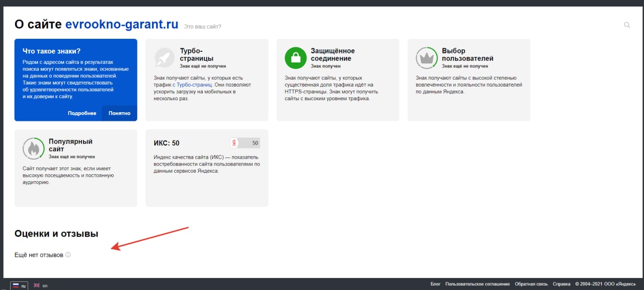Screen dimensions: 644x290
Task: Click the popular site flame icon
Action: [x=34, y=149]
